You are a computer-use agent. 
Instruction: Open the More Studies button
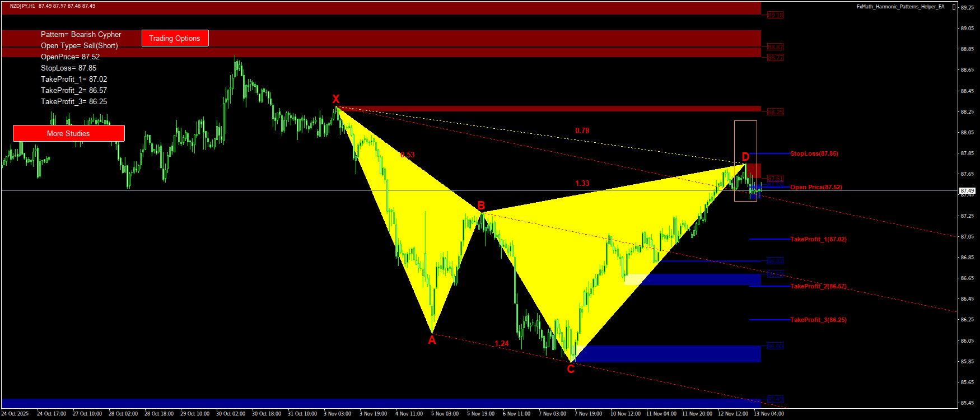[68, 133]
